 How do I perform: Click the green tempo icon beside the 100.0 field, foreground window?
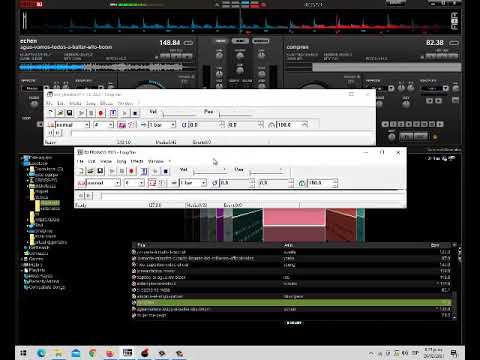tap(302, 183)
